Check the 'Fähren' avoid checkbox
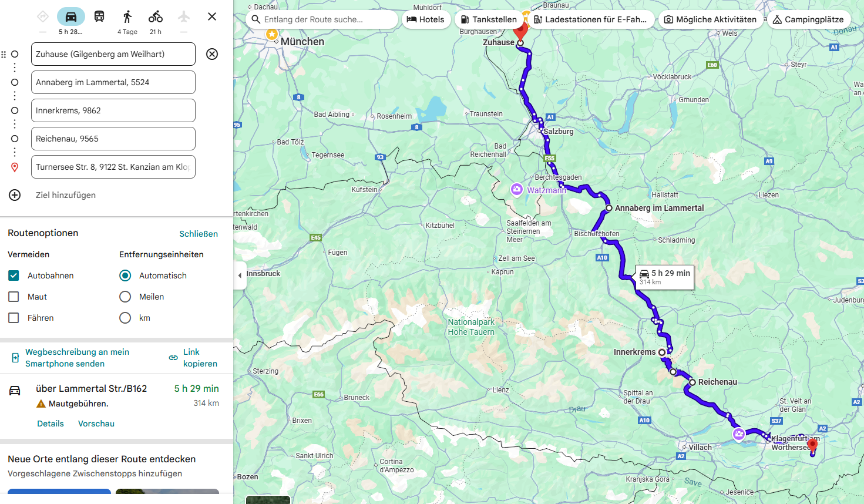864x504 pixels. click(x=14, y=318)
